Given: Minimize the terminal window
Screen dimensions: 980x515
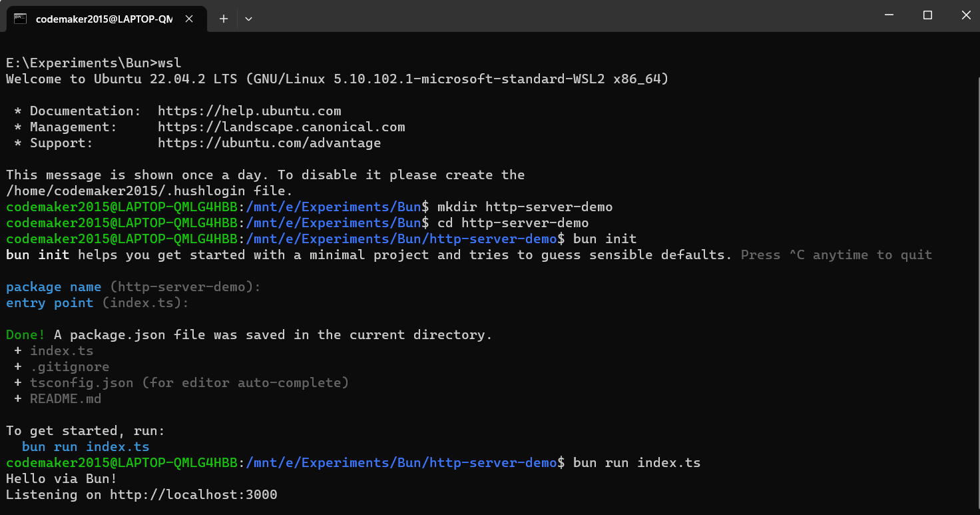Looking at the screenshot, I should coord(889,15).
